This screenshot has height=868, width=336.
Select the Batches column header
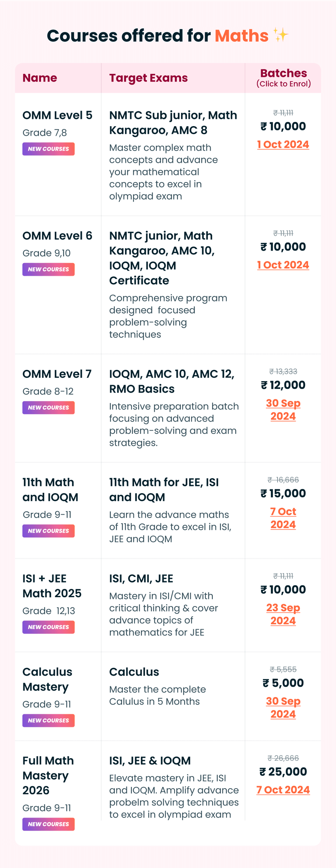coord(283,78)
